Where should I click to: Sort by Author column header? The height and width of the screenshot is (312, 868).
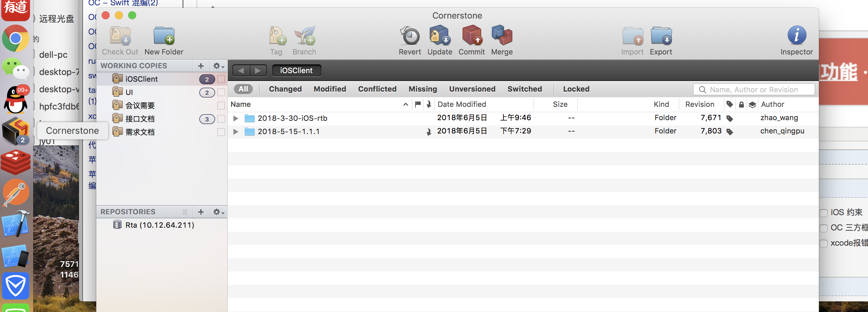772,105
